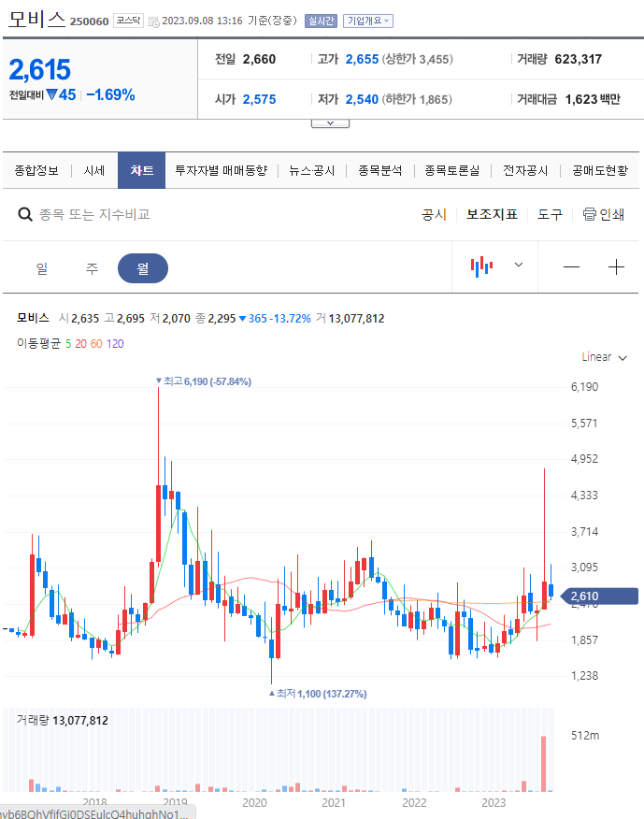Zoom out the chart with minus icon
The image size is (644, 819).
[x=571, y=266]
